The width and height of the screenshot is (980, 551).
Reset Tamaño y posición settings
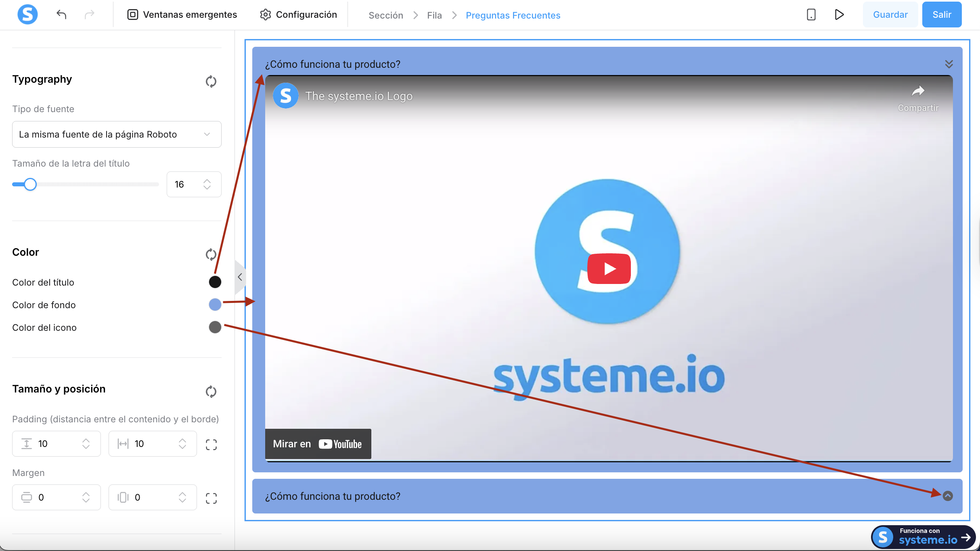point(211,391)
